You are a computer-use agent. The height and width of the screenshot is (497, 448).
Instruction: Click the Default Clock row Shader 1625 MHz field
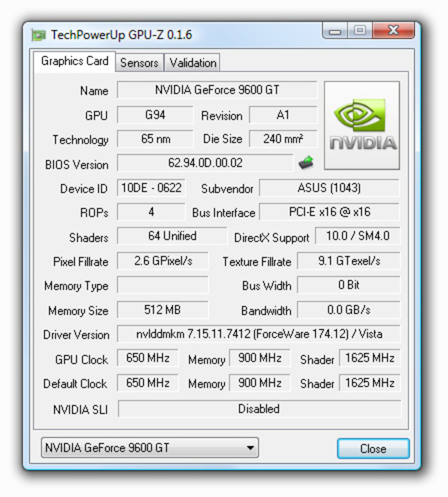pos(370,383)
